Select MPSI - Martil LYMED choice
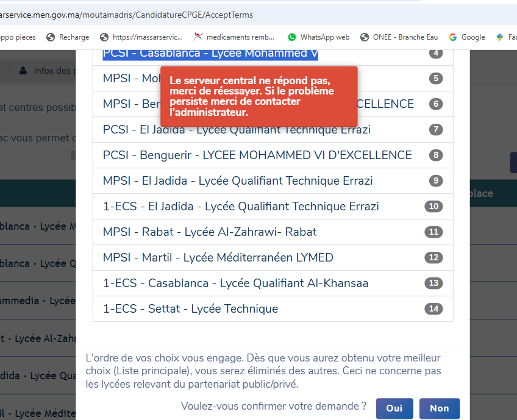This screenshot has height=420, width=517. (x=218, y=258)
